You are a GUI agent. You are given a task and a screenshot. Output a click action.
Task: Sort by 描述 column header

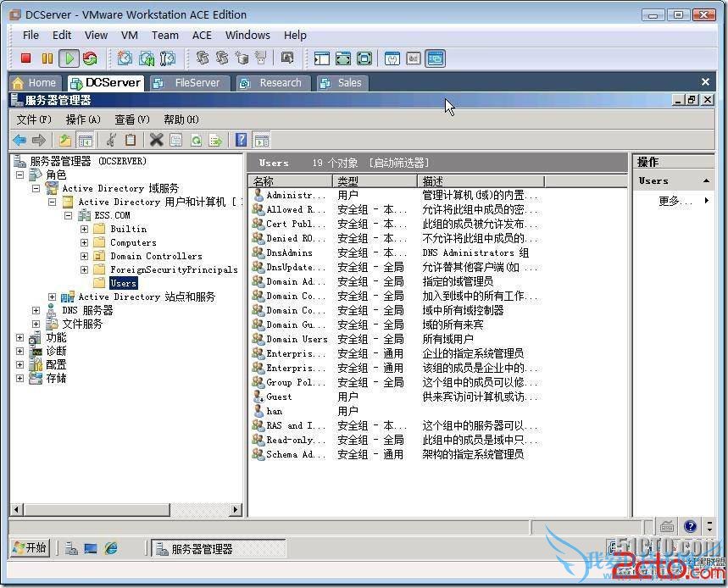pos(481,181)
